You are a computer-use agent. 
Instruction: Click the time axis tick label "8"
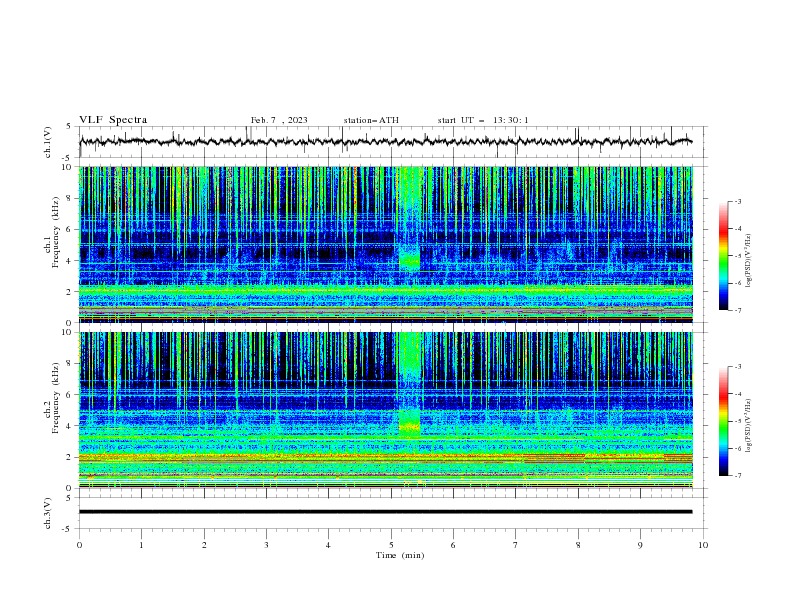pos(578,545)
